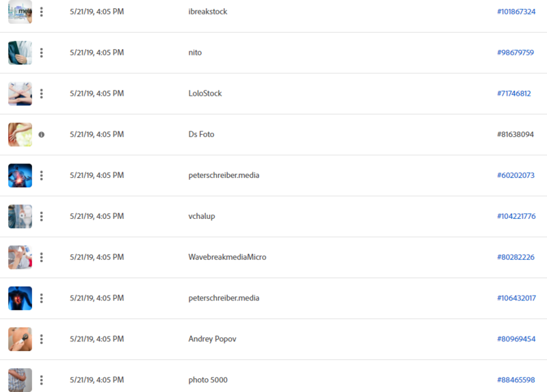The width and height of the screenshot is (547, 392).
Task: Open three-dot menu for Andrey Popov row
Action: coord(42,339)
